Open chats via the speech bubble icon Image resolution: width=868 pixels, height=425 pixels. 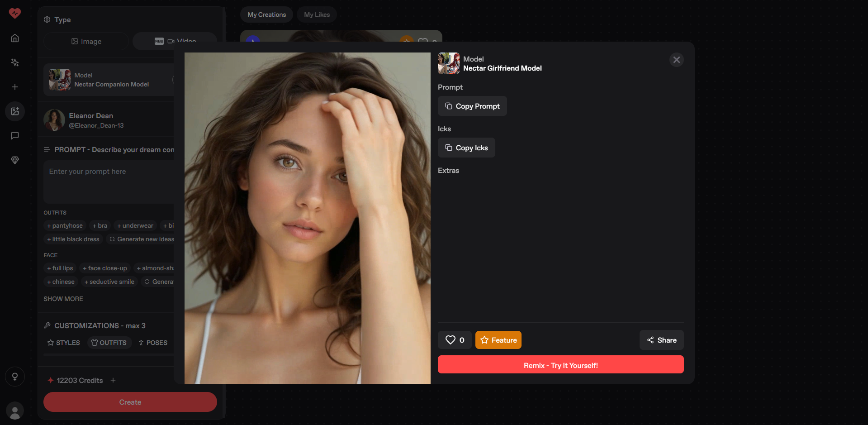pyautogui.click(x=15, y=136)
